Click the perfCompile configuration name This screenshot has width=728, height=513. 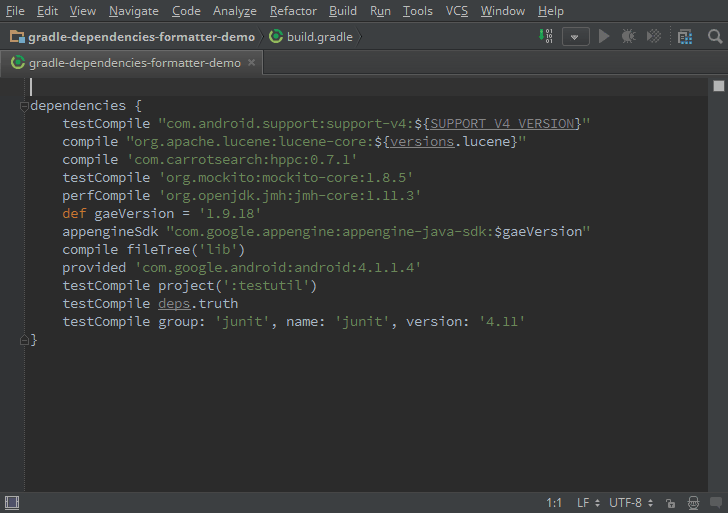(106, 196)
